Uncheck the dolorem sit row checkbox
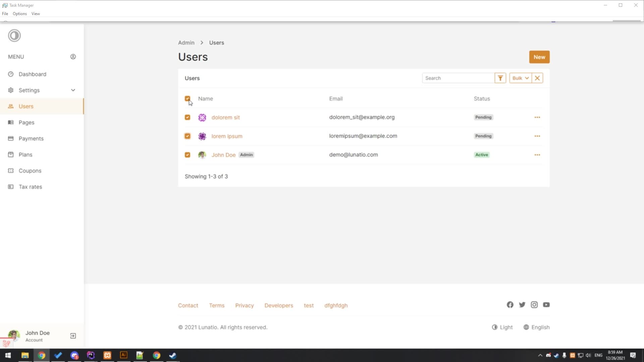Image resolution: width=644 pixels, height=362 pixels. (187, 117)
